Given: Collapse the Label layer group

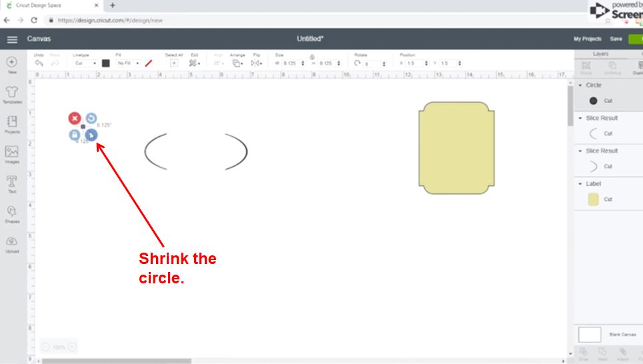Looking at the screenshot, I should pyautogui.click(x=580, y=183).
